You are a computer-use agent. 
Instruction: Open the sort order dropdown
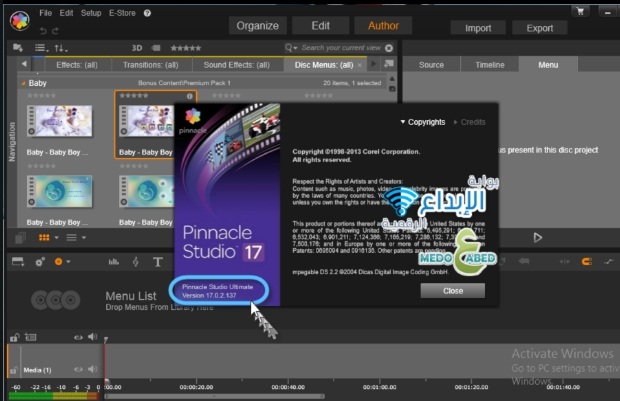tap(61, 48)
